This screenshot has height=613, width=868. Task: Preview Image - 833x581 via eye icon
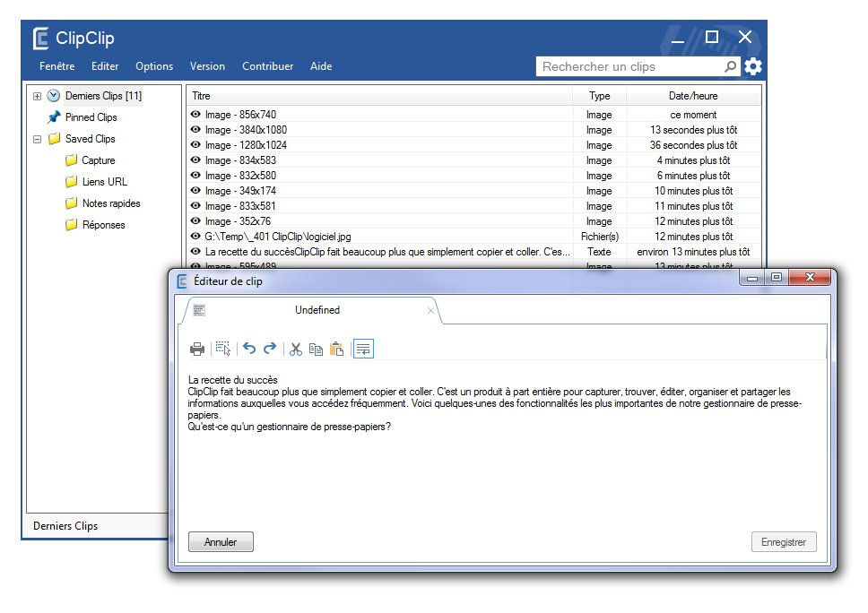[x=195, y=205]
